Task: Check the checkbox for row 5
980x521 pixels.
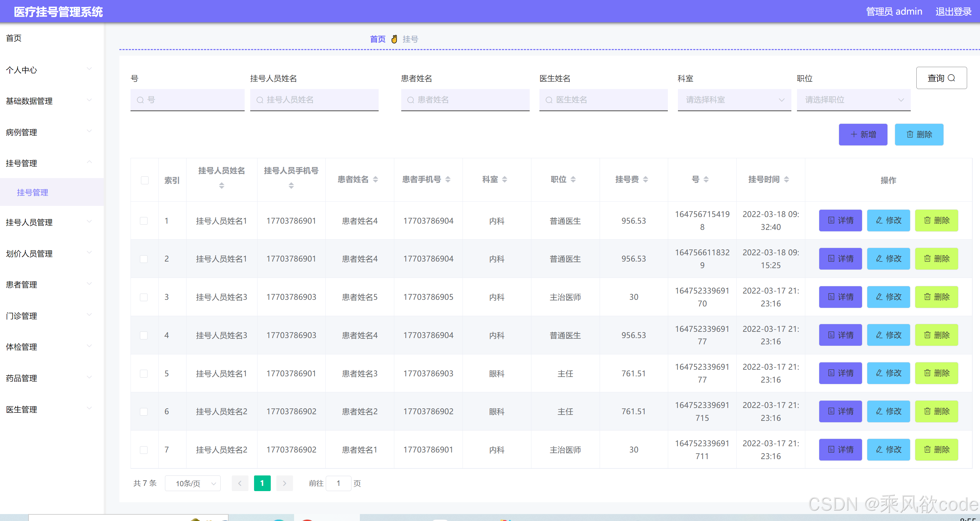Action: 144,374
